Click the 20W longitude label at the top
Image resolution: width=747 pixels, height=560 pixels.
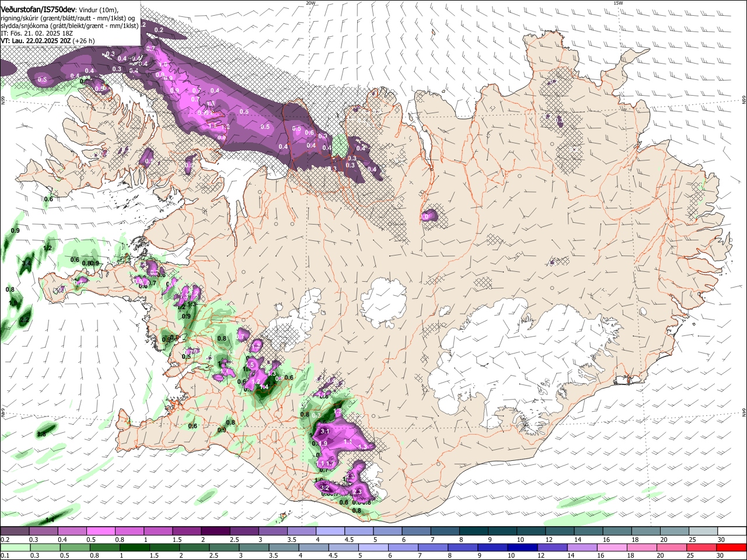[x=310, y=3]
